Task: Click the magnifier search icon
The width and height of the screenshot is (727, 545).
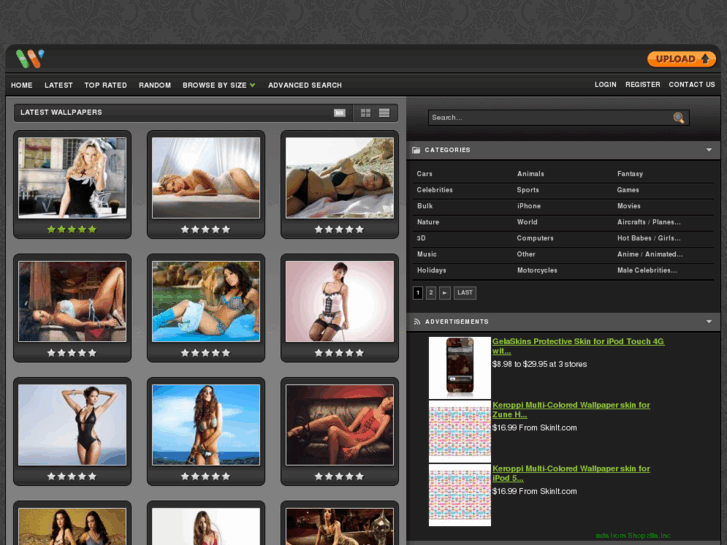Action: (x=679, y=118)
